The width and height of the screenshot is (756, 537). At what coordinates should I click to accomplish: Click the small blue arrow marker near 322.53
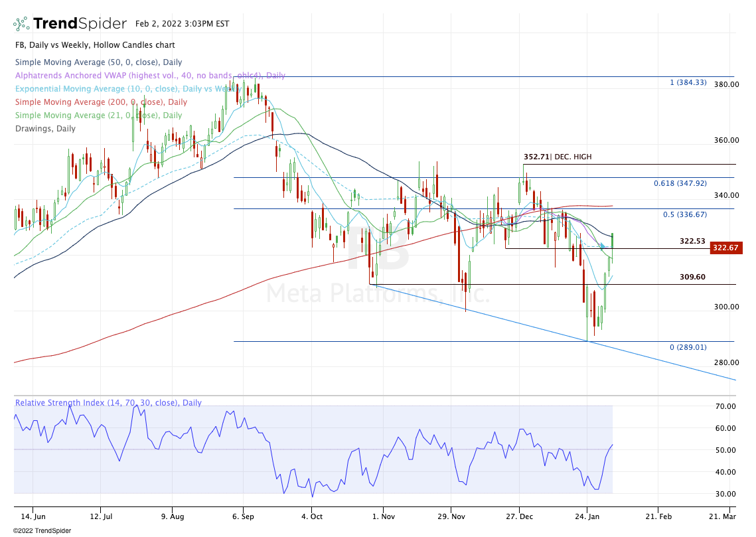click(x=603, y=246)
